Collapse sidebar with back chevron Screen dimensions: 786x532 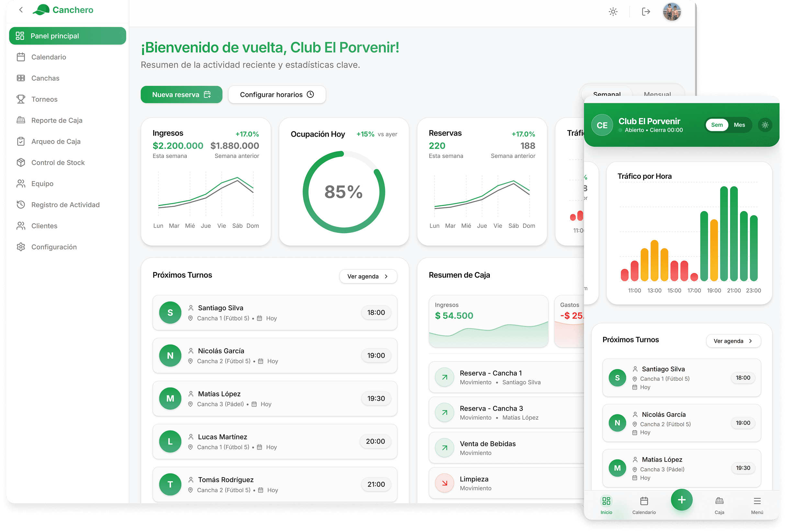pos(21,10)
